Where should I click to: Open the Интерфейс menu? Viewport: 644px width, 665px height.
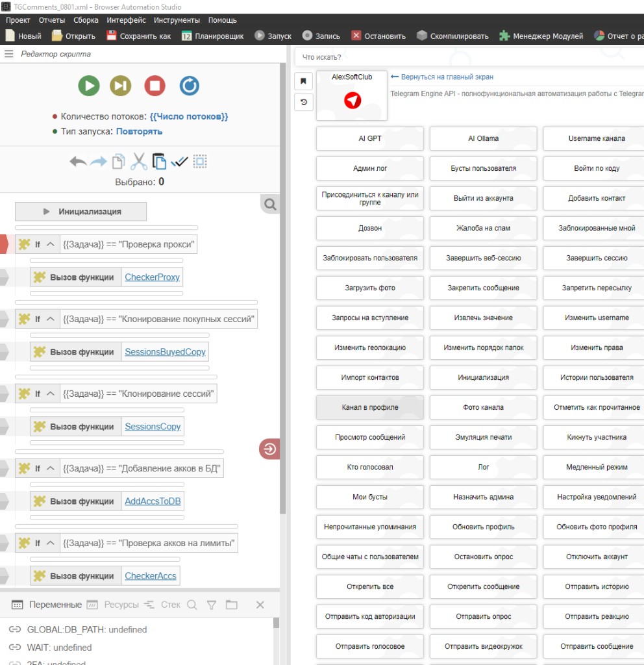[x=126, y=20]
